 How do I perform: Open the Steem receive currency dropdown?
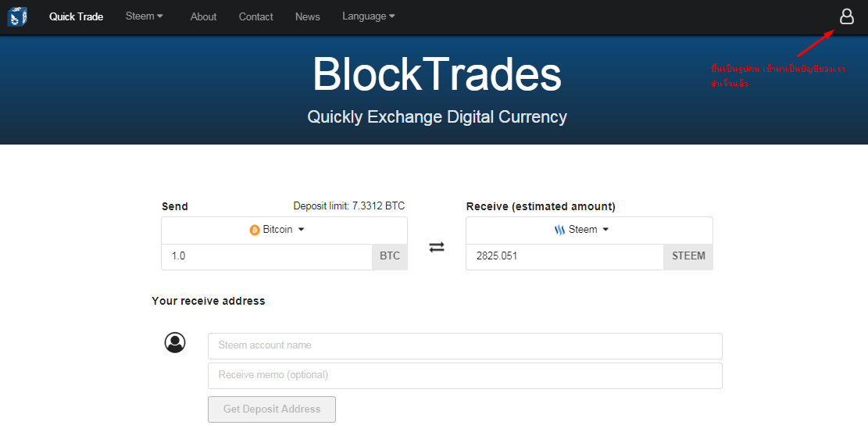click(x=589, y=230)
